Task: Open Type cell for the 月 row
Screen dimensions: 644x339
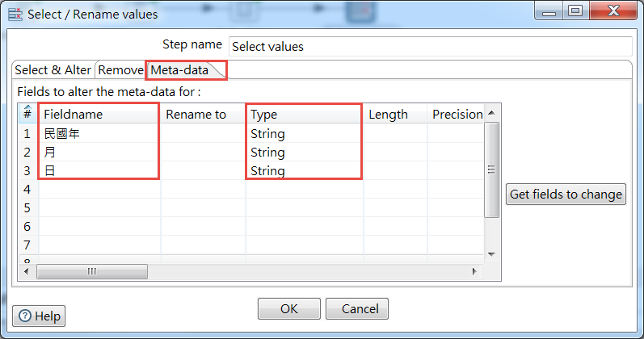Action: [304, 153]
